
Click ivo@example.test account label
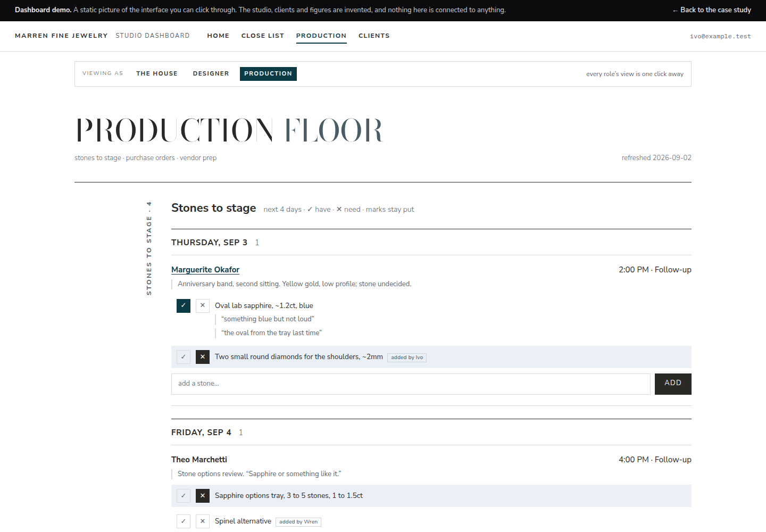[x=720, y=36]
